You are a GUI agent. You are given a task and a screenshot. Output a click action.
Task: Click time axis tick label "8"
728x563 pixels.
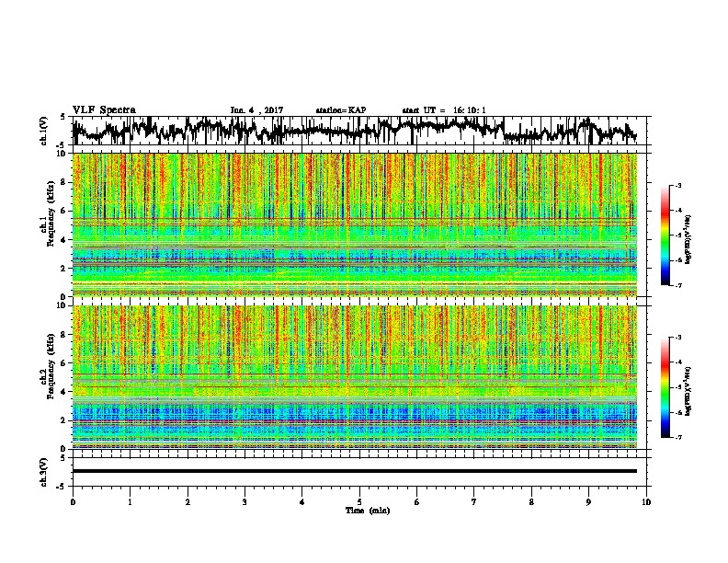coord(531,502)
